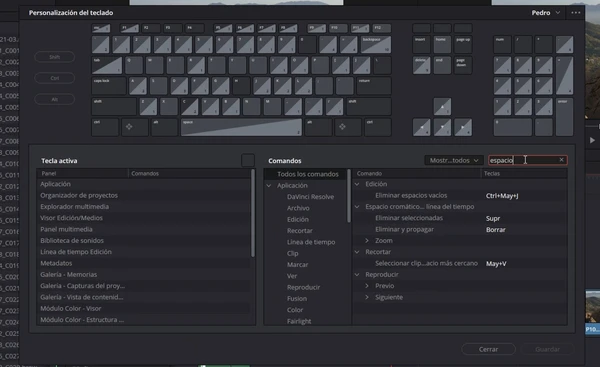Select the return key on the virtual keyboard
Screen dimensions: 600x367
[374, 86]
